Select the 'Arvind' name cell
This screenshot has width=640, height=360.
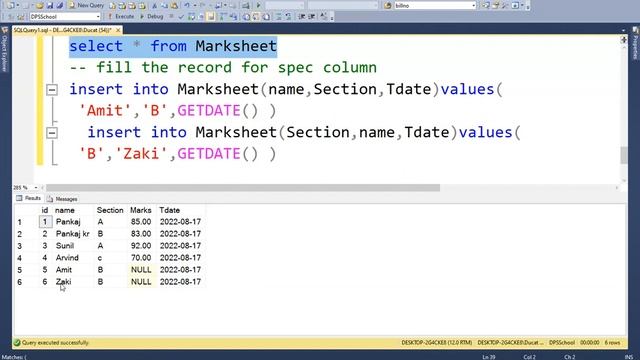(67, 258)
